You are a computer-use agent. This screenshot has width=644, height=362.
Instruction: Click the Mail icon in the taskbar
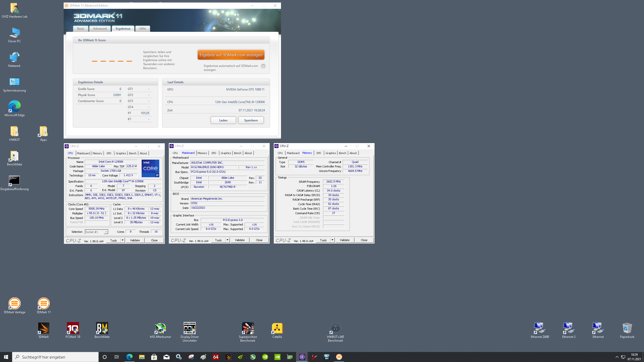coord(166,357)
